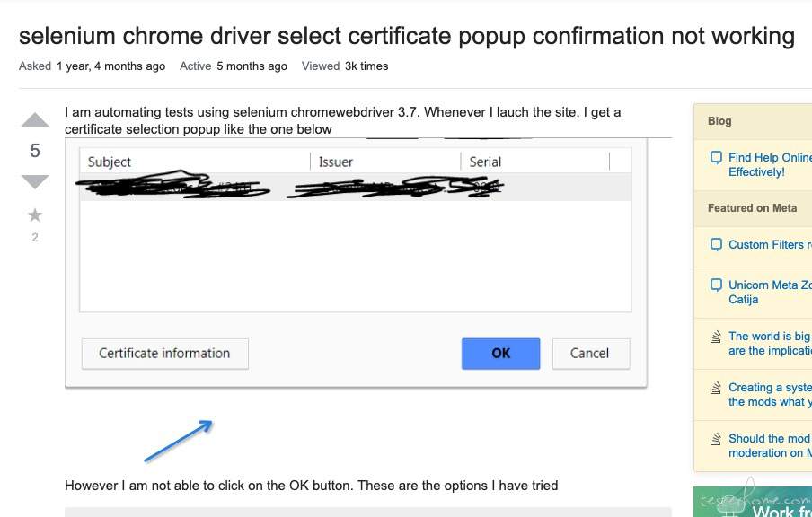Open The world is big post link

point(770,343)
